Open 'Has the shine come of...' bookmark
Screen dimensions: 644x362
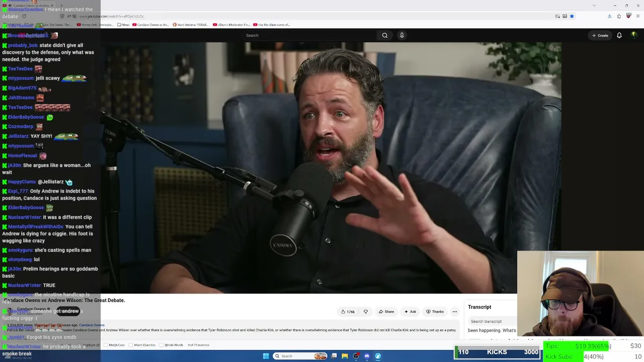point(272,25)
